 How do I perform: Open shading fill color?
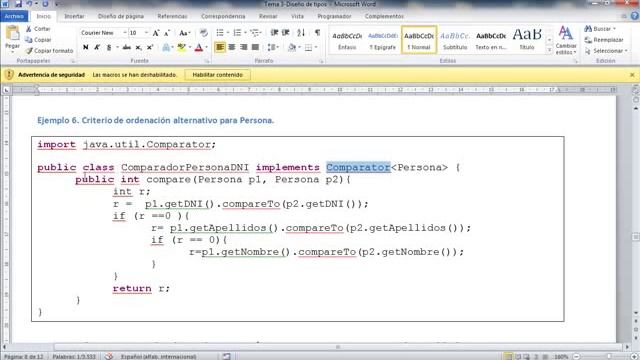coord(291,47)
